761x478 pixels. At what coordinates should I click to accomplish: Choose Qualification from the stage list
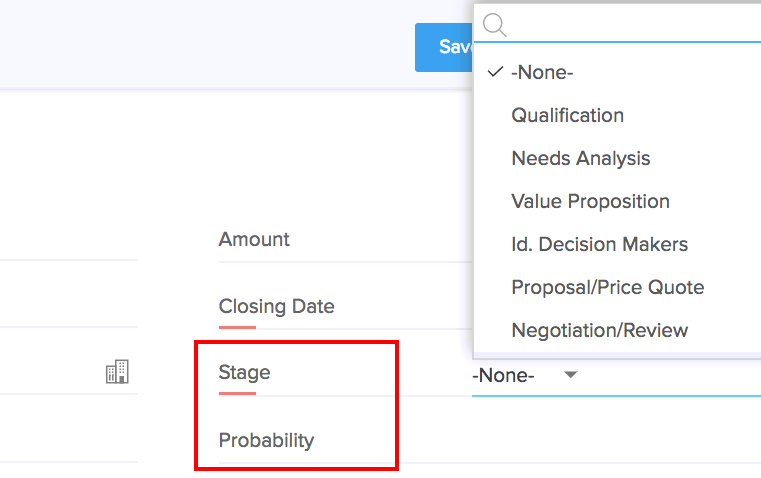pyautogui.click(x=567, y=115)
